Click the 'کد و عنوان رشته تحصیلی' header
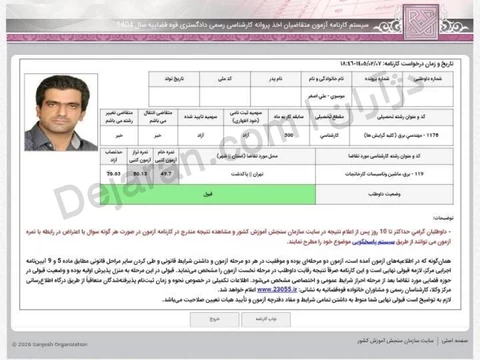The image size is (480, 360). click(x=401, y=117)
